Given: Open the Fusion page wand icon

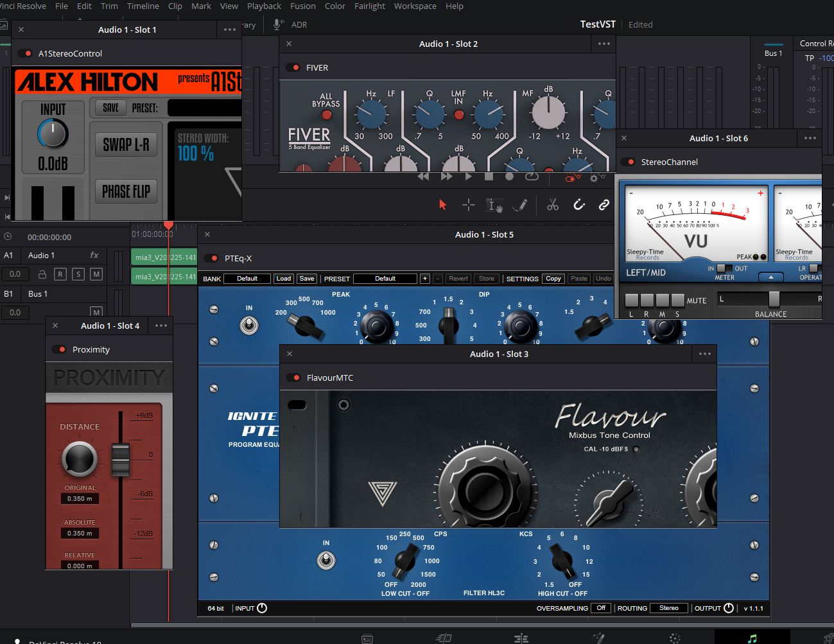Looking at the screenshot, I should coord(598,638).
